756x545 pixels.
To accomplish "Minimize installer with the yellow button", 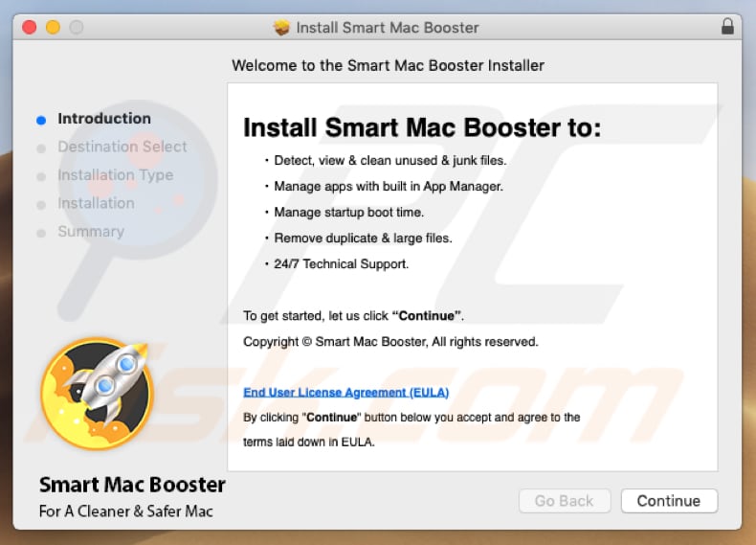I will 53,27.
